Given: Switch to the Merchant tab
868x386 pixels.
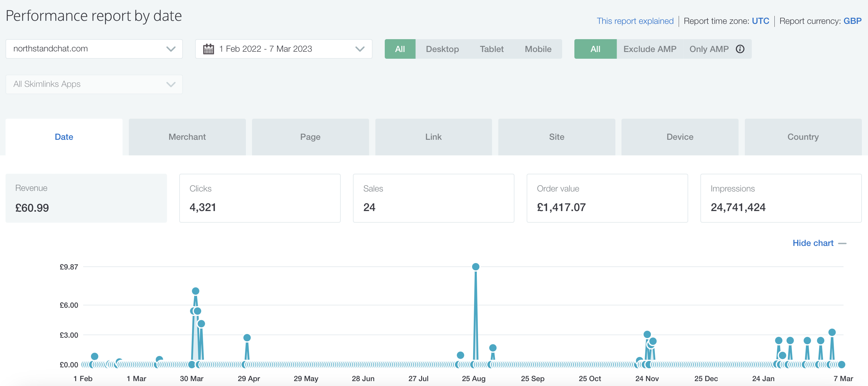Looking at the screenshot, I should point(187,136).
